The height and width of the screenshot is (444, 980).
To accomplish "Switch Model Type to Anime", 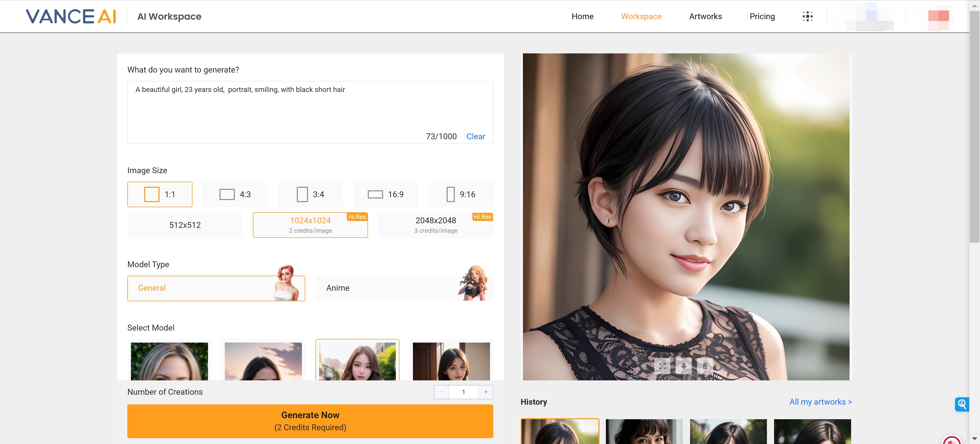I will (x=404, y=288).
